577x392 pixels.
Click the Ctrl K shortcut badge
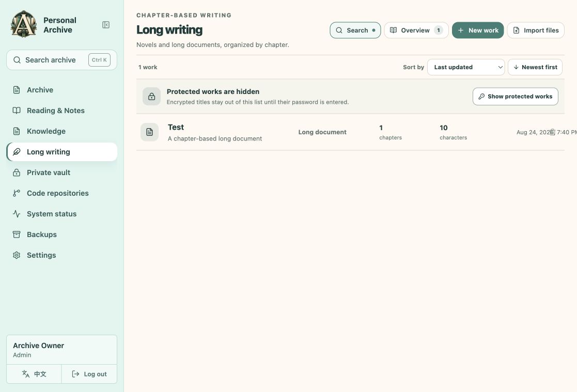99,60
